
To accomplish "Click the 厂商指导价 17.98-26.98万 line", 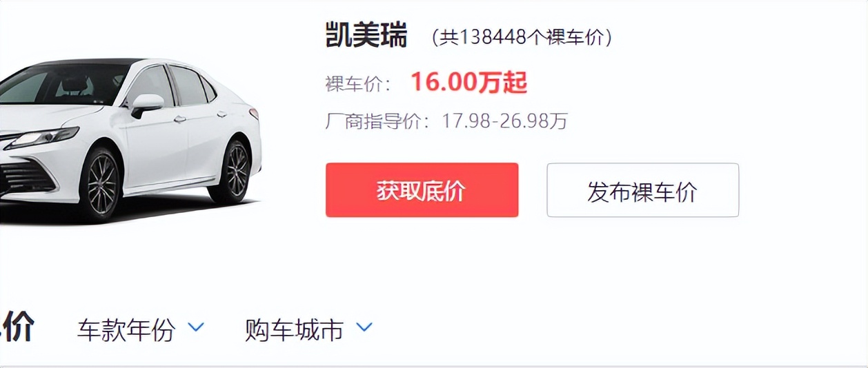I will tap(446, 121).
